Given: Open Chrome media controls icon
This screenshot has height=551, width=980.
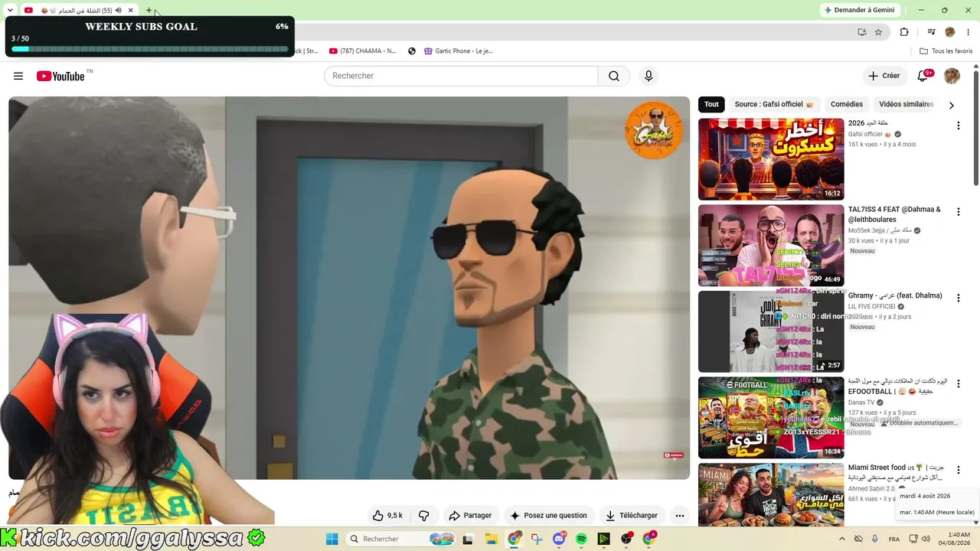Looking at the screenshot, I should [x=931, y=32].
